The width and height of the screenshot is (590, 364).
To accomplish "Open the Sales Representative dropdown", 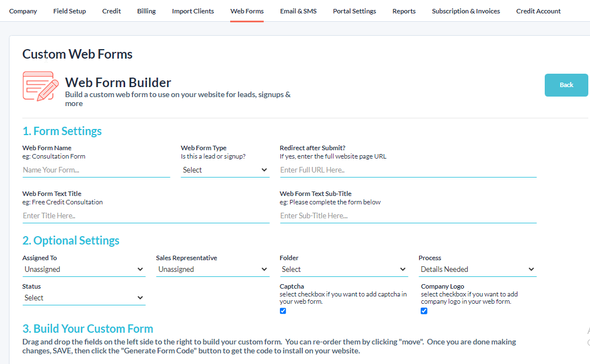I will [x=213, y=269].
